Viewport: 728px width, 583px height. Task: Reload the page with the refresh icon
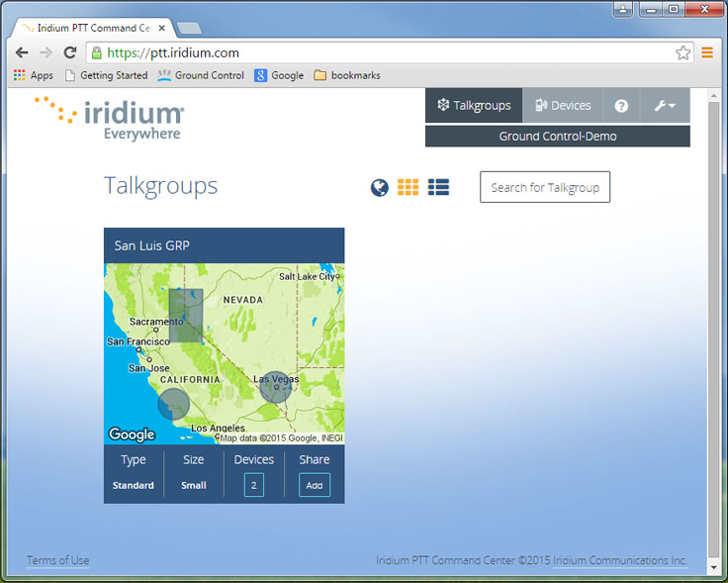70,52
